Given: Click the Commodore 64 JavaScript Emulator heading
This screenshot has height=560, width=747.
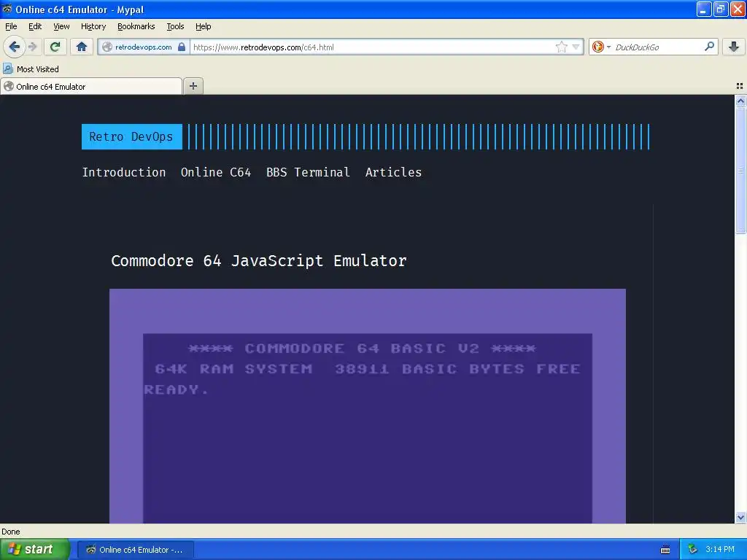Looking at the screenshot, I should 259,260.
